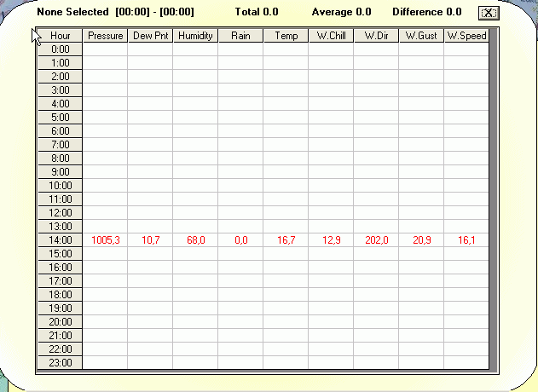Close the hourly data window
The image size is (538, 392).
coord(489,13)
